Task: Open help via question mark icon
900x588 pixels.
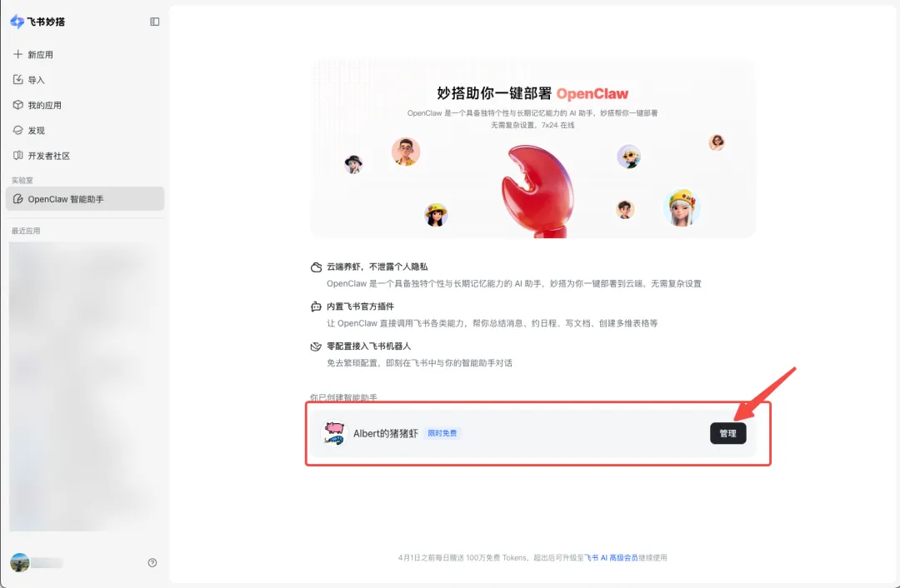Action: pos(152,563)
